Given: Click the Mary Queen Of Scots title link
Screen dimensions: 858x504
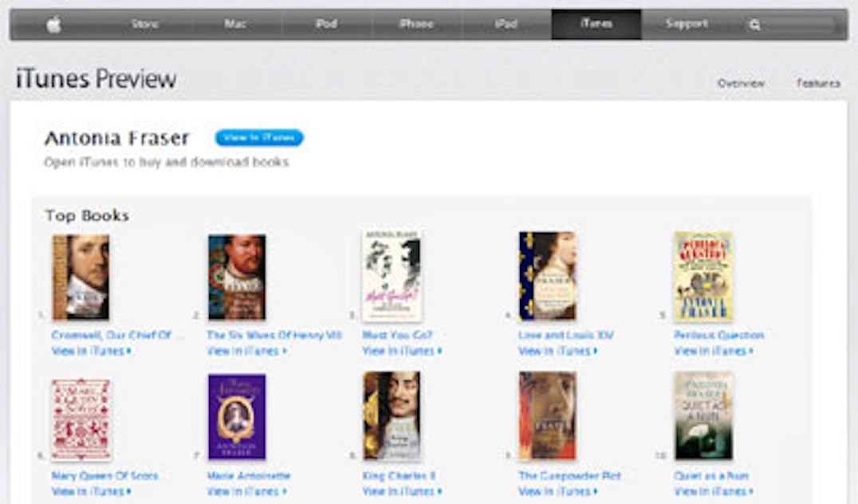Looking at the screenshot, I should tap(104, 476).
